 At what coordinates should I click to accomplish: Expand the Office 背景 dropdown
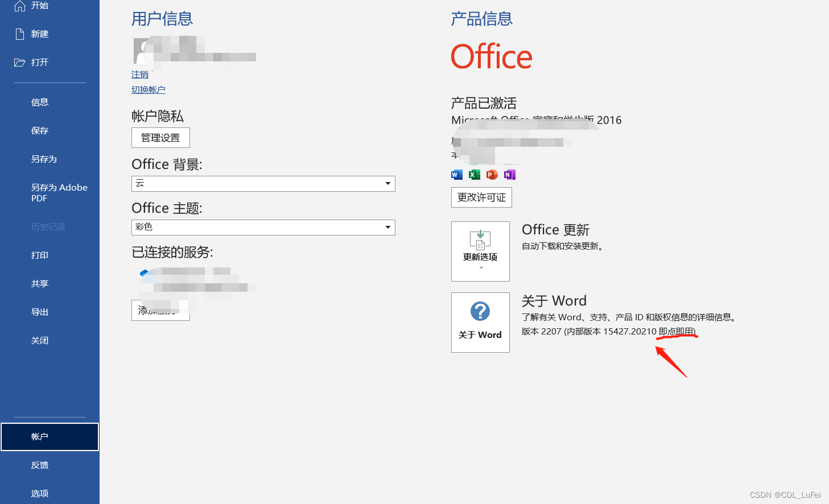(387, 184)
